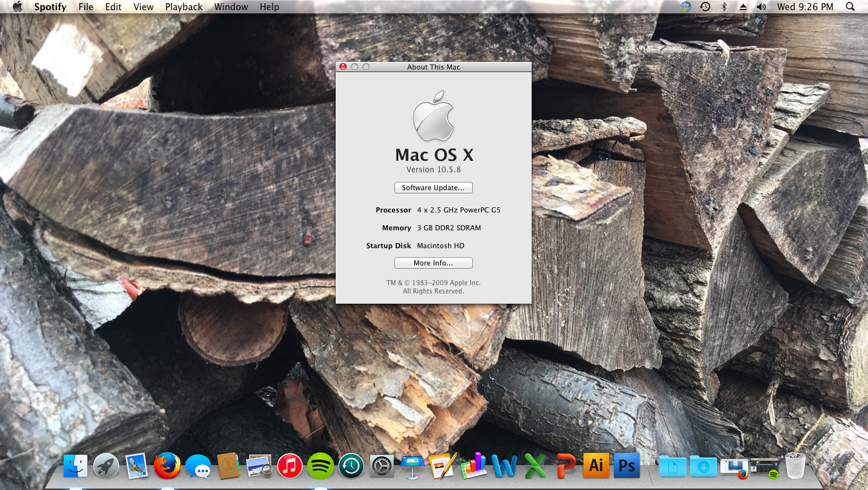Launch Adobe Illustrator from the dock

596,466
